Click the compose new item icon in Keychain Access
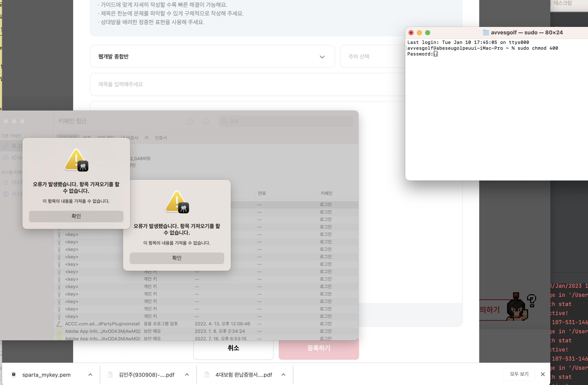The height and width of the screenshot is (385, 588). click(x=190, y=121)
